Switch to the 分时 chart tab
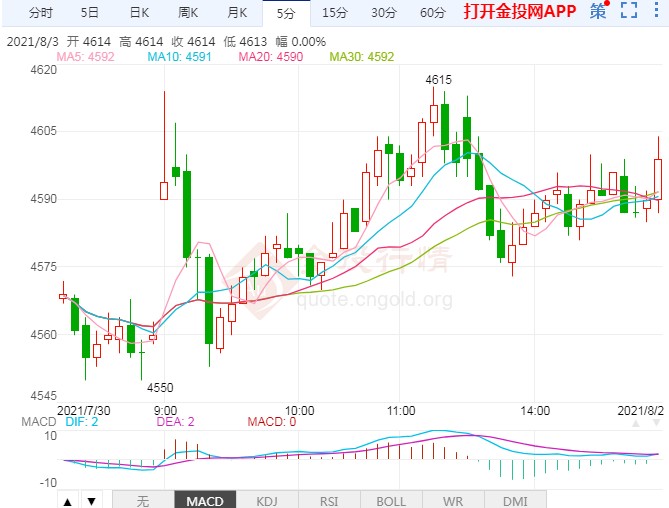 (x=42, y=13)
